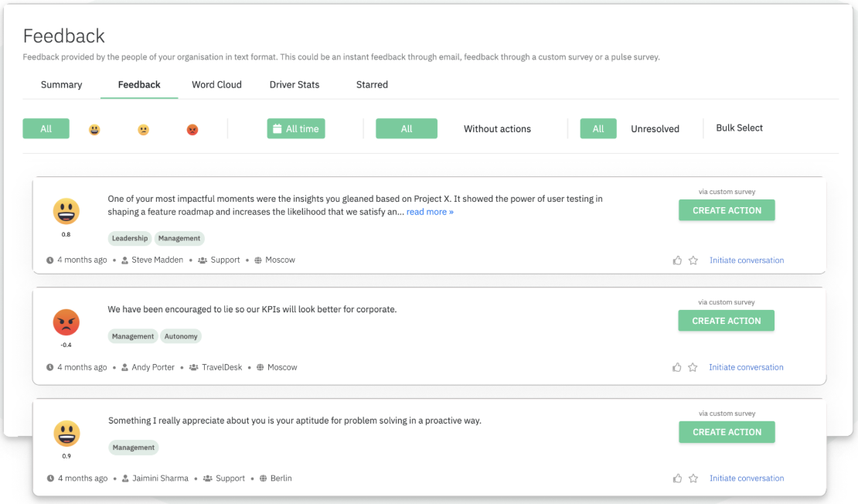Open the Starred tab
The width and height of the screenshot is (858, 504).
pyautogui.click(x=372, y=85)
